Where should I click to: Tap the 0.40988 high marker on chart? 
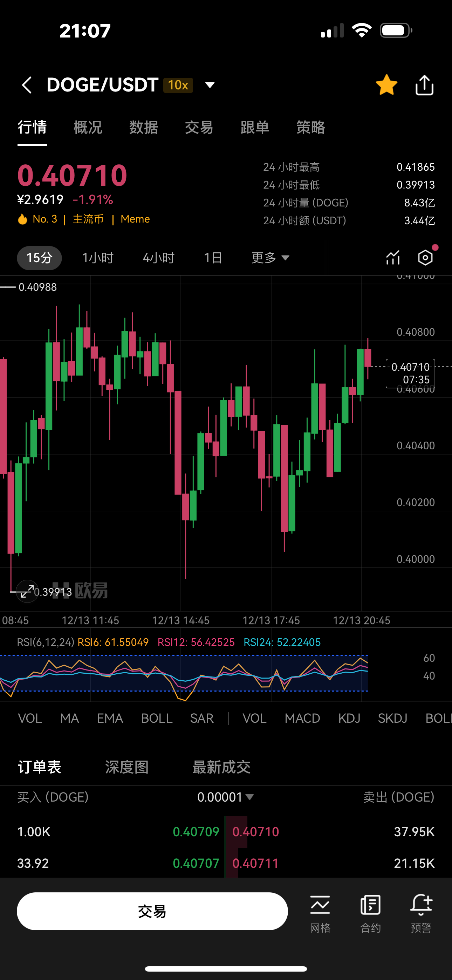tap(38, 287)
